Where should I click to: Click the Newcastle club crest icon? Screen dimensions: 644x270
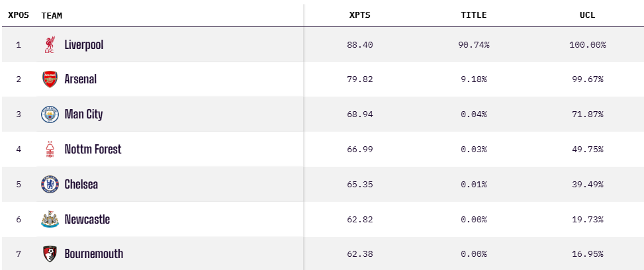[x=50, y=220]
